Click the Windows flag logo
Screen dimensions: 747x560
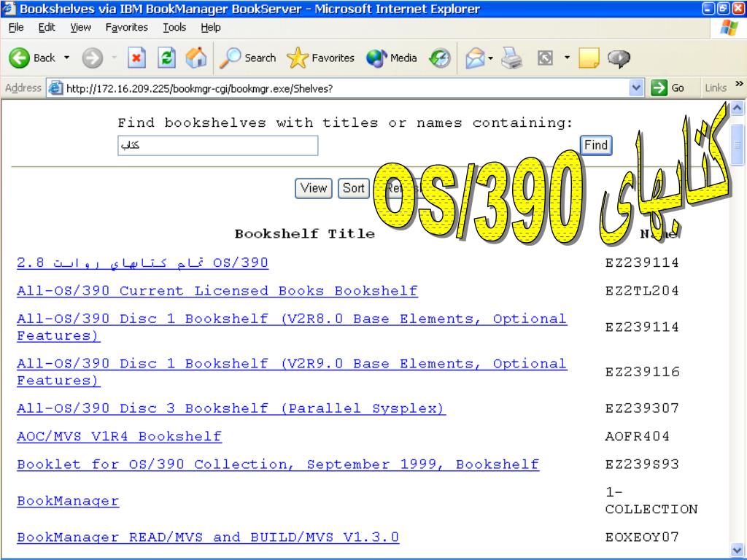click(729, 28)
